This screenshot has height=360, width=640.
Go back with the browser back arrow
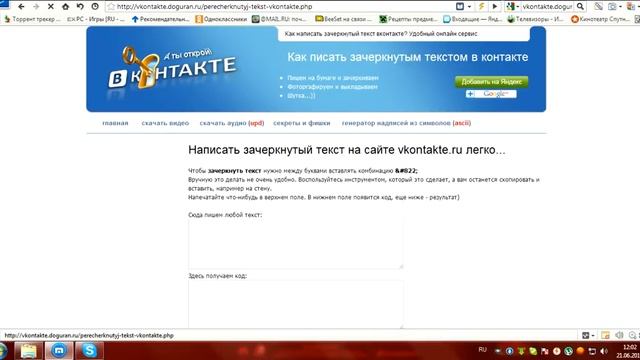(x=21, y=7)
